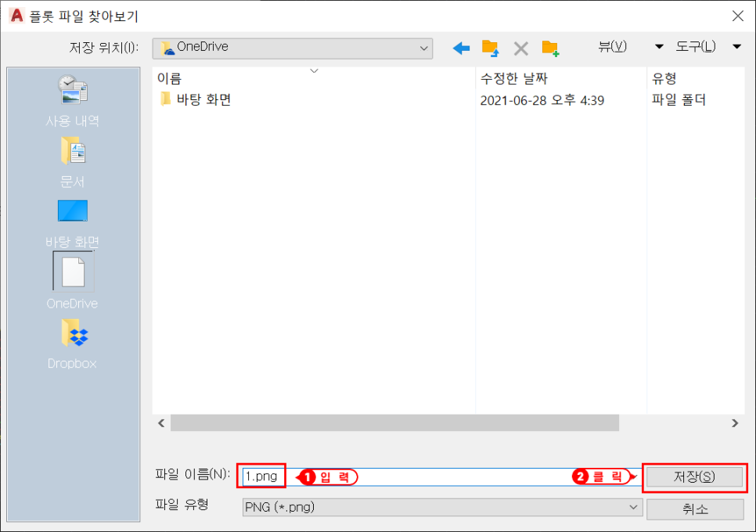Expand the 저장 위치 OneDrive location dropdown
Screen dimensions: 756x532
pos(423,49)
